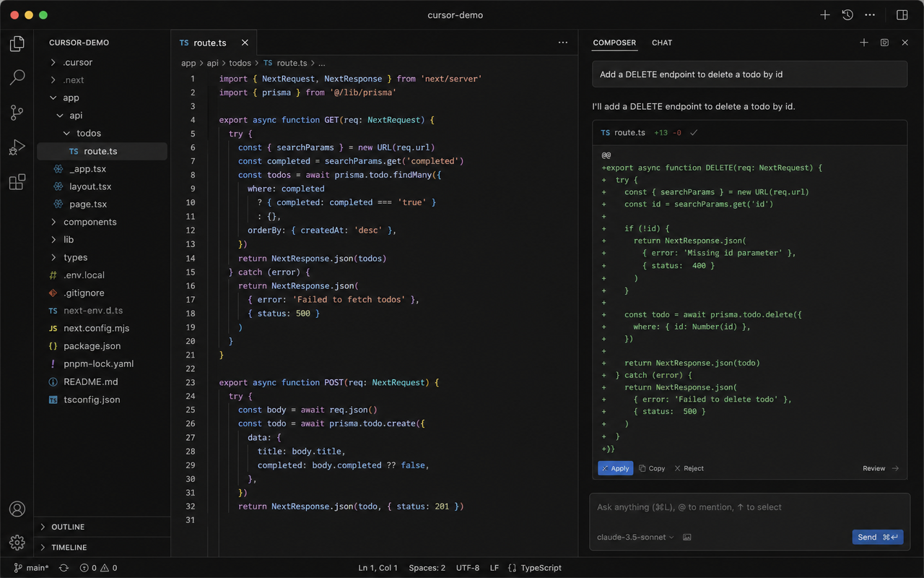
Task: Click the todos breadcrumb above the editor
Action: coord(240,64)
